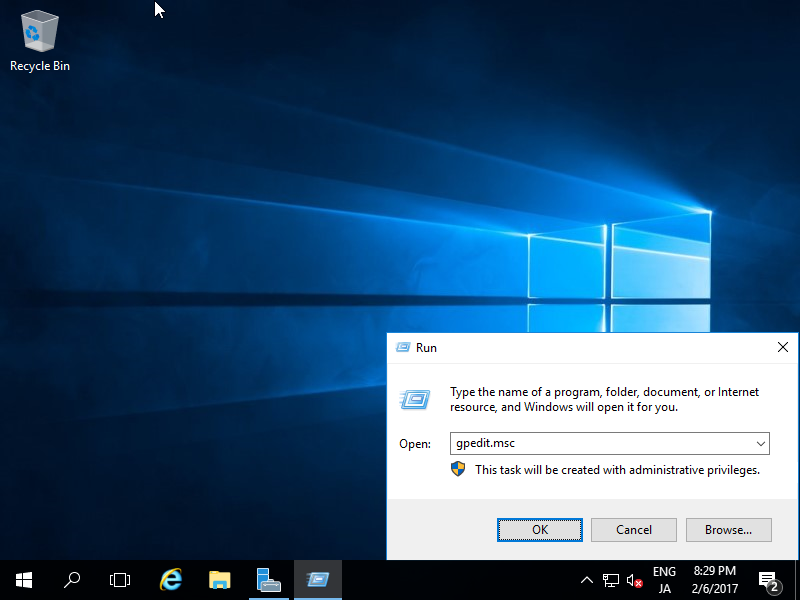Image resolution: width=800 pixels, height=600 pixels.
Task: Open Server Manager from the taskbar
Action: pyautogui.click(x=268, y=580)
